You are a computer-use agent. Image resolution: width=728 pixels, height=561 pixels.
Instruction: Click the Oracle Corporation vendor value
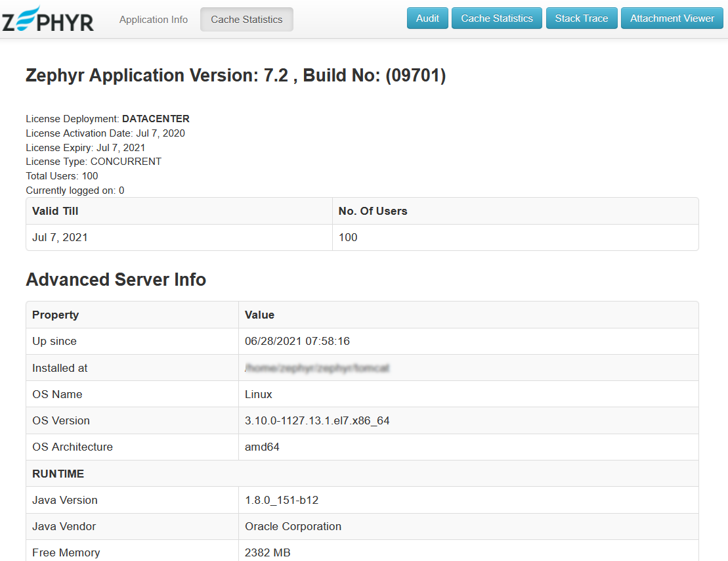pyautogui.click(x=293, y=526)
